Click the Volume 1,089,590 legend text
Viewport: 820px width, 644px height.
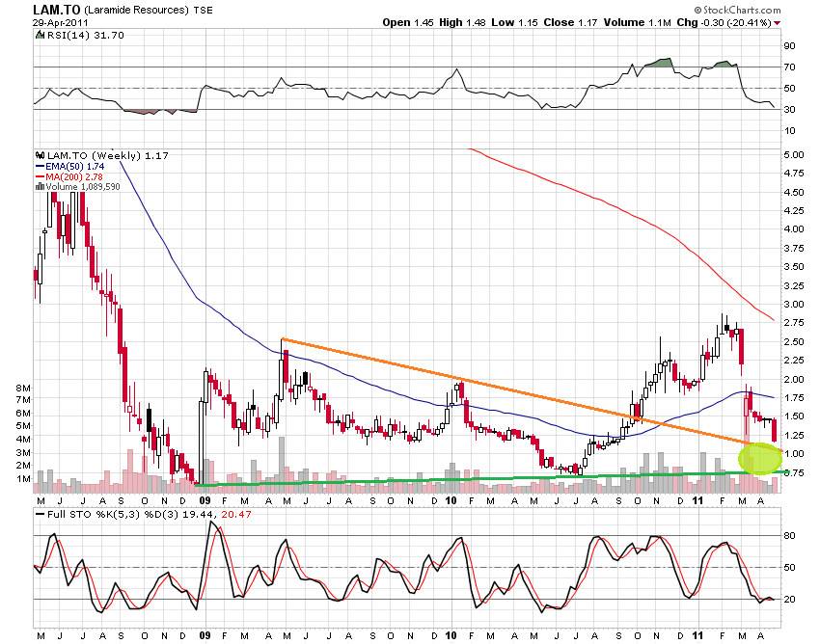click(x=83, y=187)
